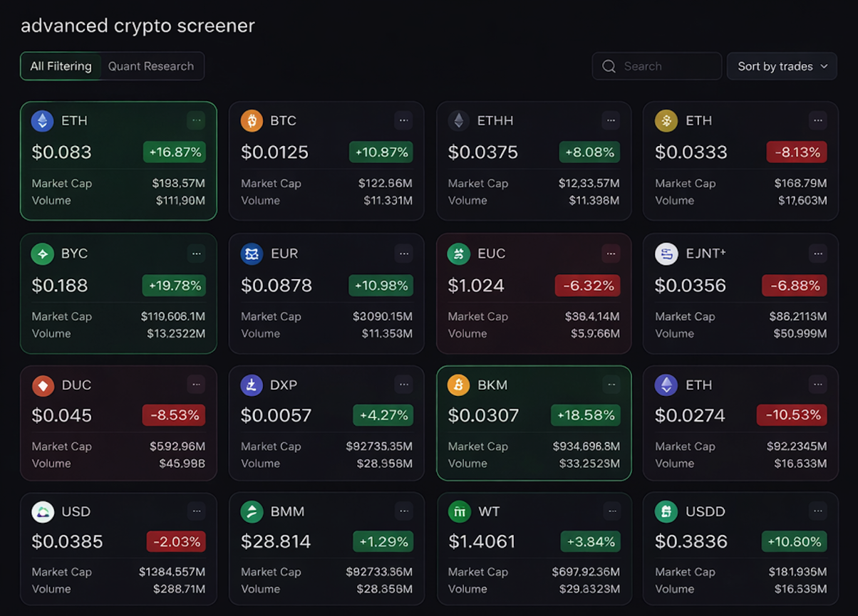The height and width of the screenshot is (616, 858).
Task: Click the gold ETH token icon
Action: (666, 120)
